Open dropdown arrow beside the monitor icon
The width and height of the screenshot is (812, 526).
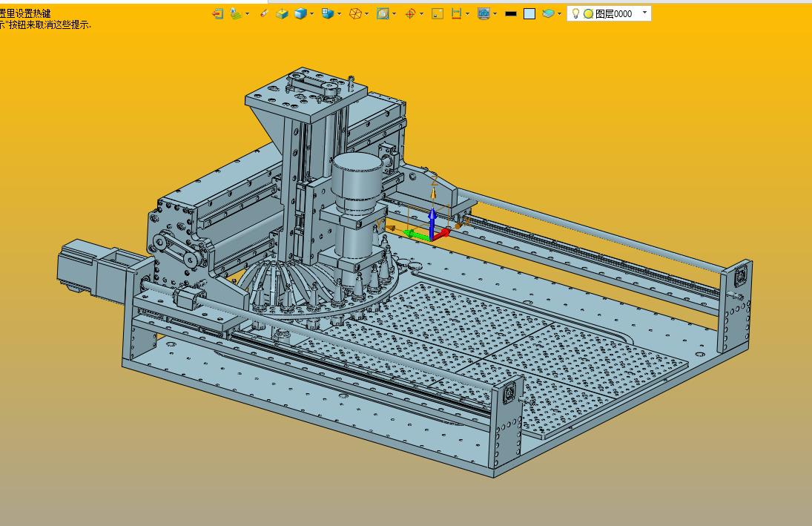495,14
